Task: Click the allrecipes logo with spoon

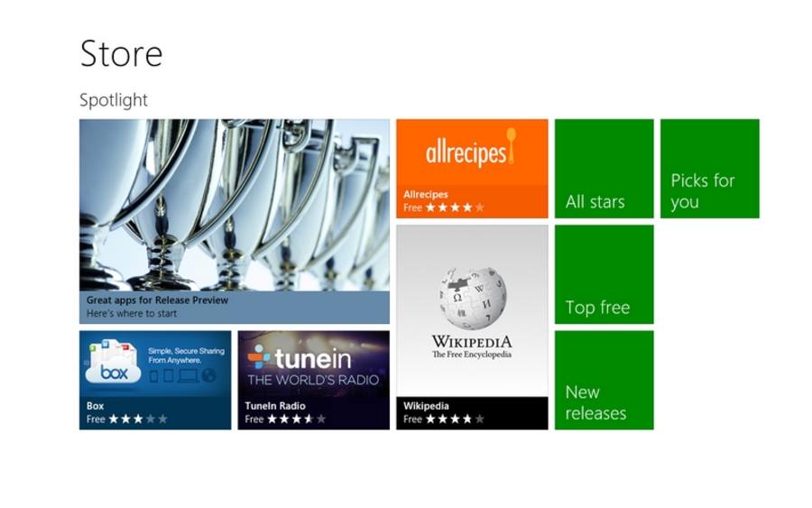Action: pyautogui.click(x=471, y=149)
